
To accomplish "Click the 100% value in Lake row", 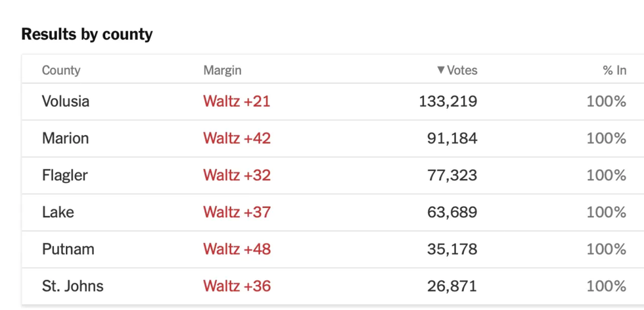I will tap(606, 212).
